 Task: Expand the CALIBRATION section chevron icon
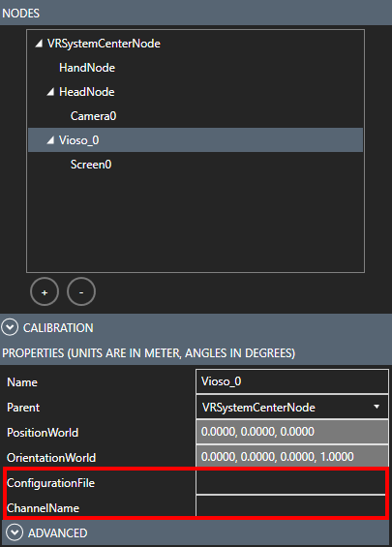click(x=10, y=327)
